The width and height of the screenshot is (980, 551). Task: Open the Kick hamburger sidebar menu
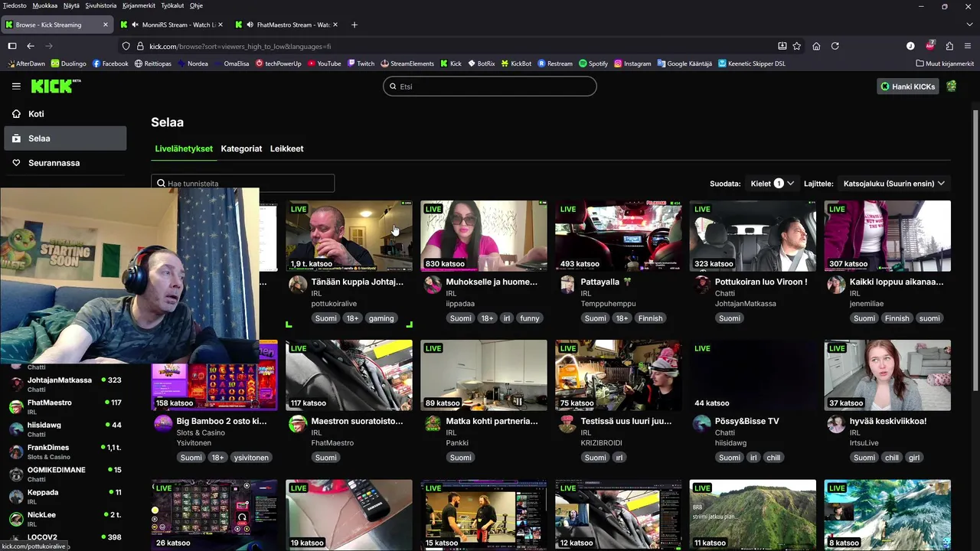click(x=16, y=86)
